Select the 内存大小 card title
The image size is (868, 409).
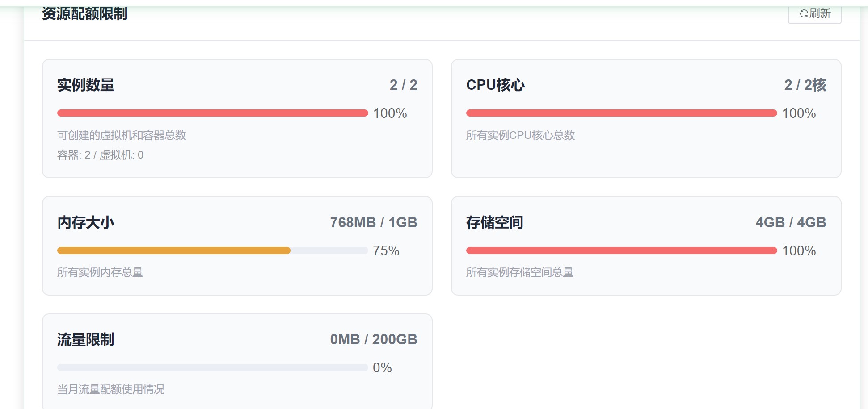point(86,222)
